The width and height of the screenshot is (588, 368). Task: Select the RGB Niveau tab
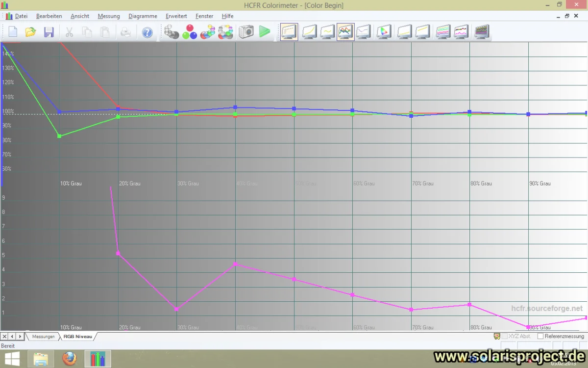(77, 336)
